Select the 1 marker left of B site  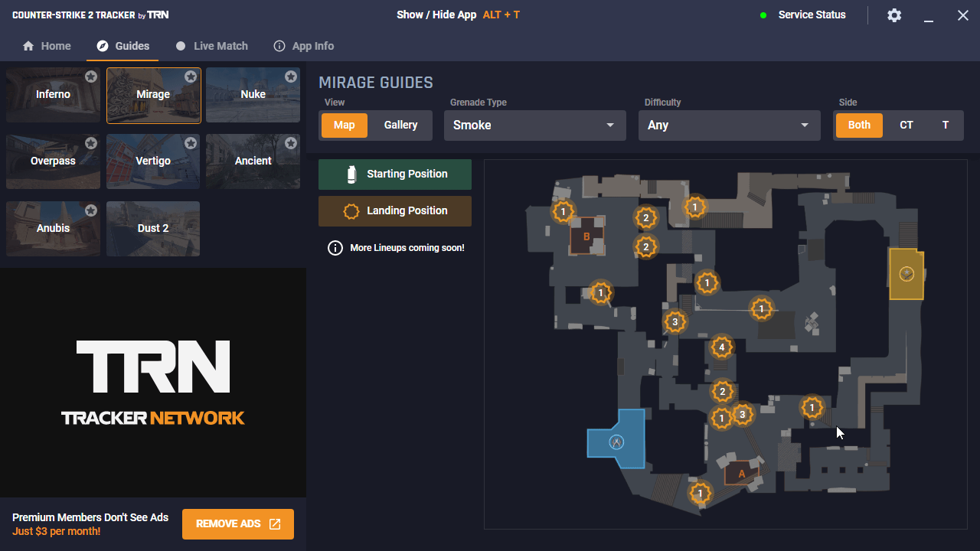563,211
